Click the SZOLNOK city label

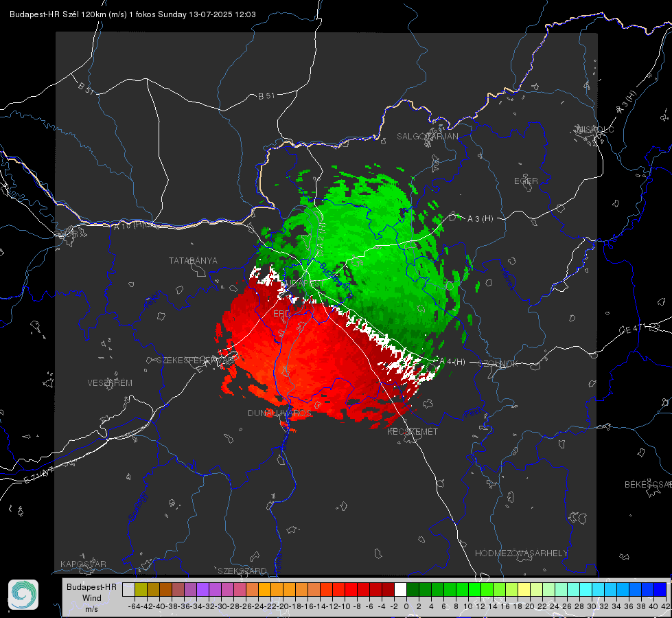pyautogui.click(x=498, y=364)
